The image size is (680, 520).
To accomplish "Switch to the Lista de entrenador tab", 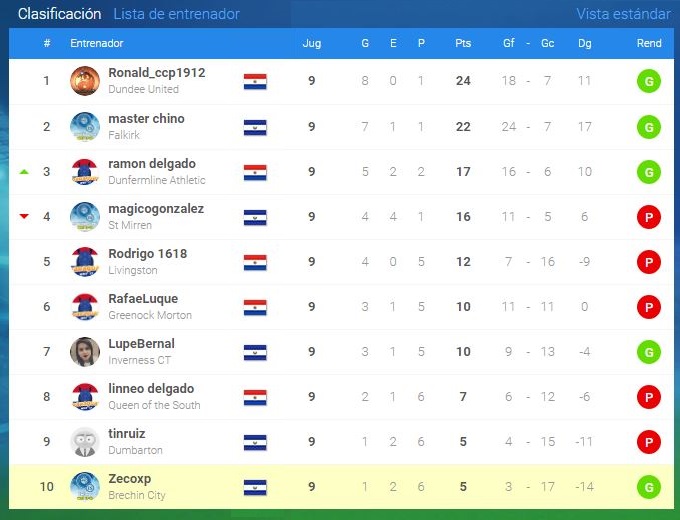I will click(x=177, y=14).
